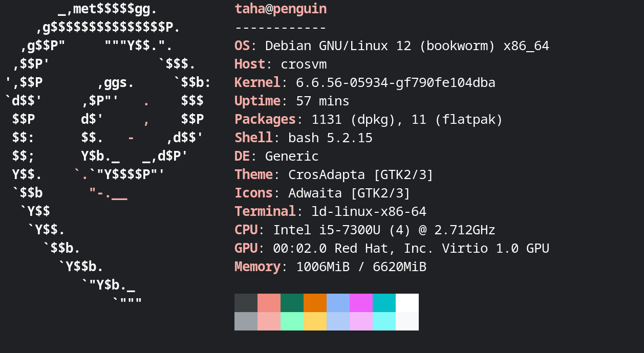The width and height of the screenshot is (644, 353).
Task: Pick the salmon red swatch in the upper row
Action: [269, 303]
